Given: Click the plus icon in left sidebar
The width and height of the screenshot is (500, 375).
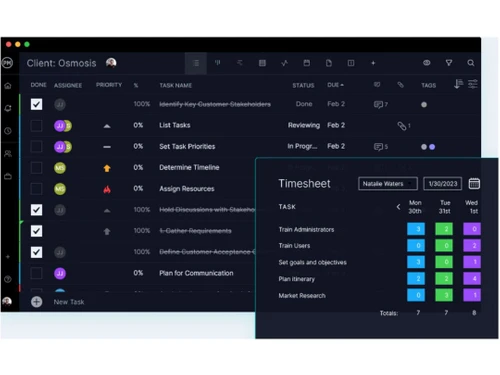Looking at the screenshot, I should coord(8,257).
